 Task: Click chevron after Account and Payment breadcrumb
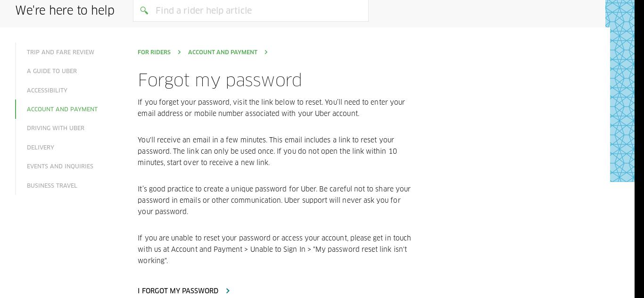tap(266, 52)
